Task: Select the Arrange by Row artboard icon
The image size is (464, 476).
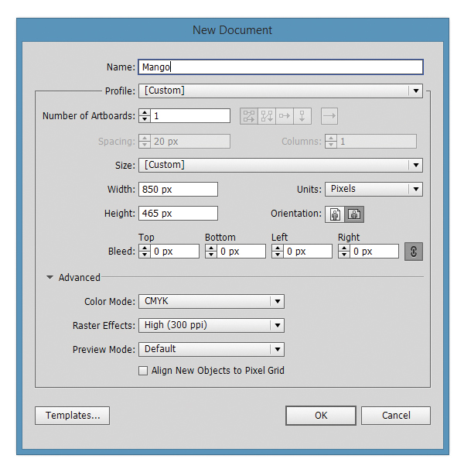Action: point(285,116)
